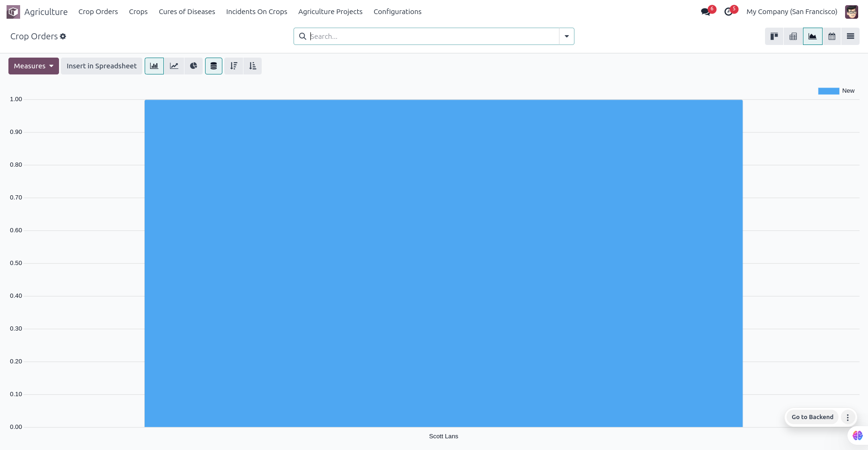Viewport: 868px width, 450px height.
Task: Switch to Kanban view
Action: (x=774, y=37)
